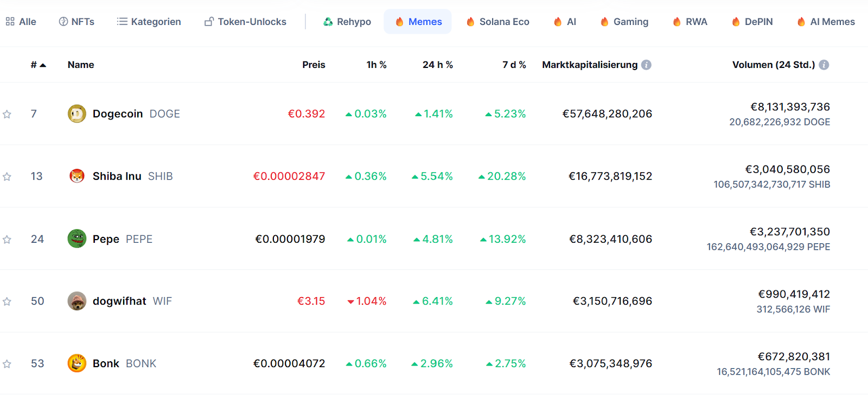
Task: Click the Pepe frog coin logo
Action: point(77,238)
